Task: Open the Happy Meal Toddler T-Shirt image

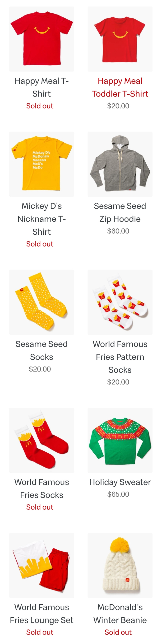Action: coord(120,39)
